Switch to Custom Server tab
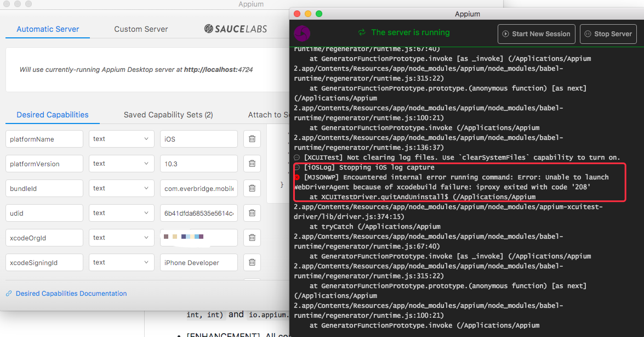The image size is (644, 337). point(141,29)
